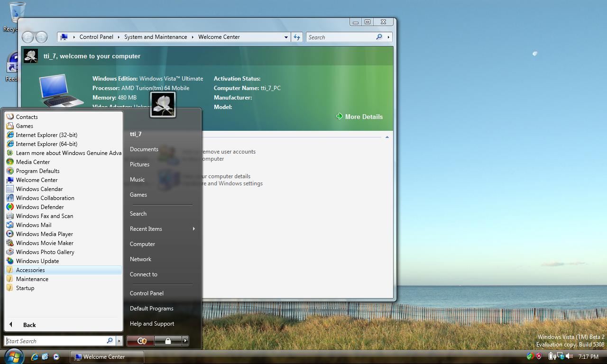607x364 pixels.
Task: Go Back to the main Start menu
Action: click(64, 325)
